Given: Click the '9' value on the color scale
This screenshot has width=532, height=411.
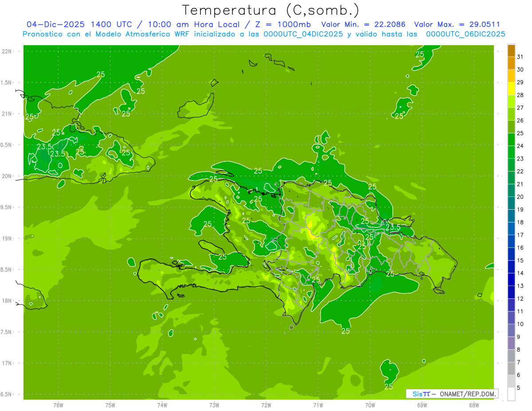Looking at the screenshot, I should point(519,337).
